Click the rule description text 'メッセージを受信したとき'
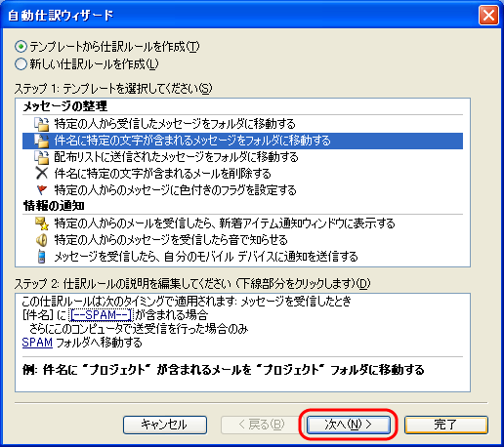The image size is (504, 447). [296, 302]
